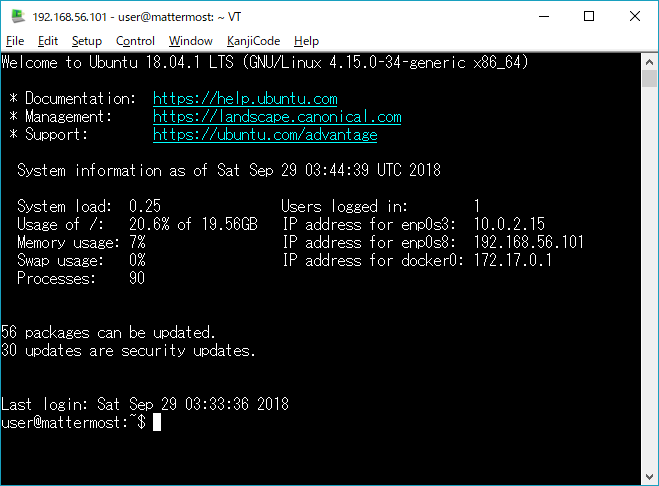This screenshot has width=659, height=486.
Task: Open the KanjiCode menu
Action: tap(253, 41)
